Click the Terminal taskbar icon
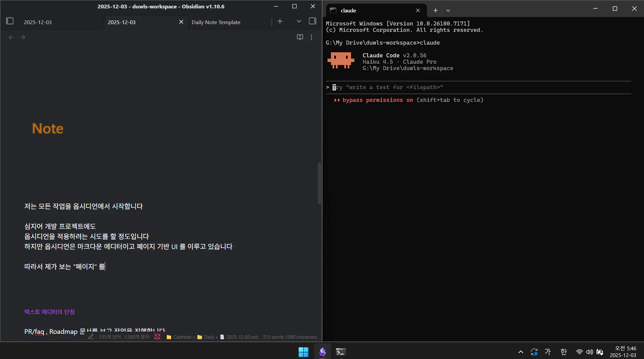 click(341, 352)
